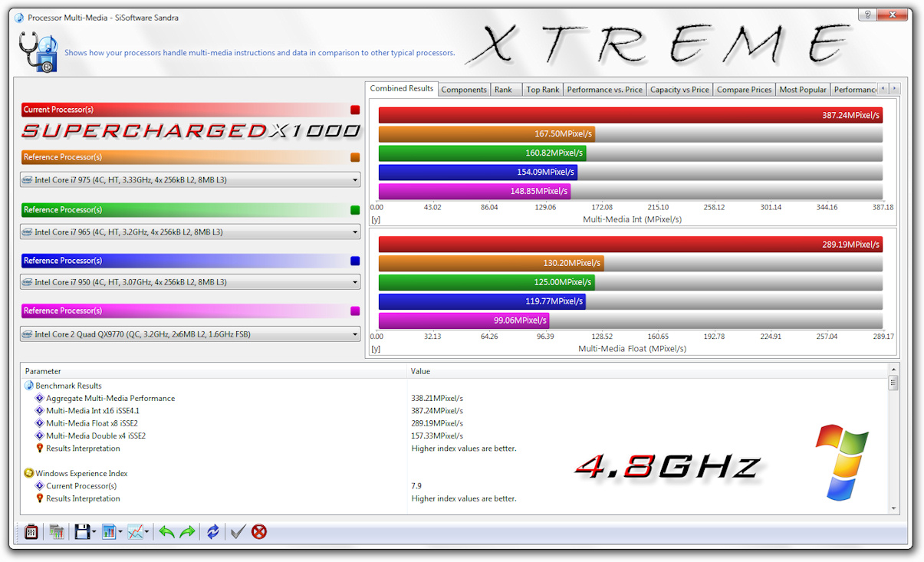The width and height of the screenshot is (924, 562).
Task: Select Performance vs. Price tab
Action: [604, 90]
